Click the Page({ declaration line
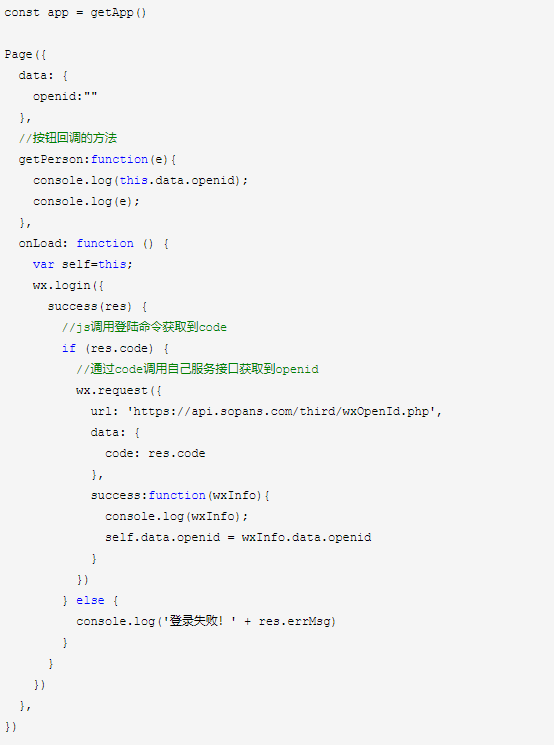554x745 pixels. 25,55
